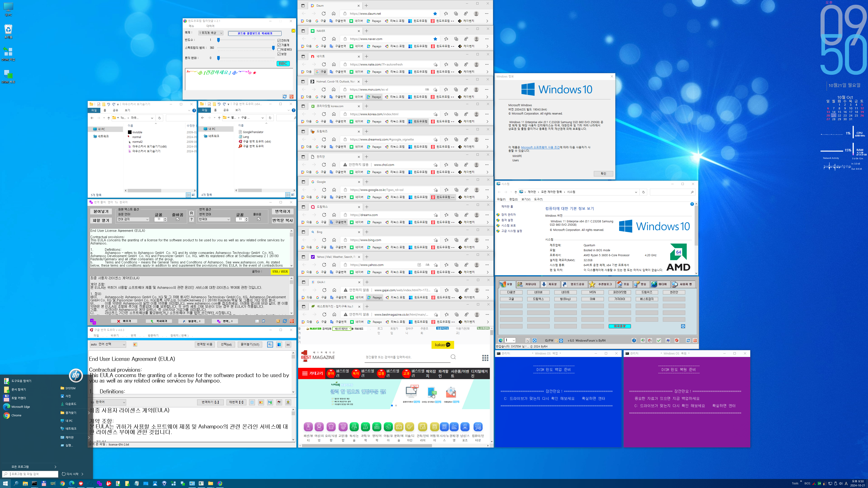The height and width of the screenshot is (488, 868).
Task: Open auto 언어 선택 dropdown in Google translate helper
Action: point(108,345)
